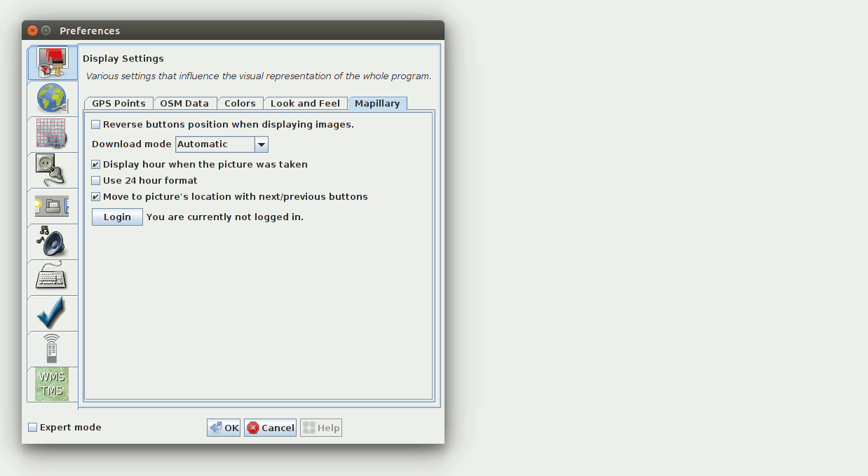Open data validator checkmark icon
Image resolution: width=868 pixels, height=476 pixels.
[53, 313]
